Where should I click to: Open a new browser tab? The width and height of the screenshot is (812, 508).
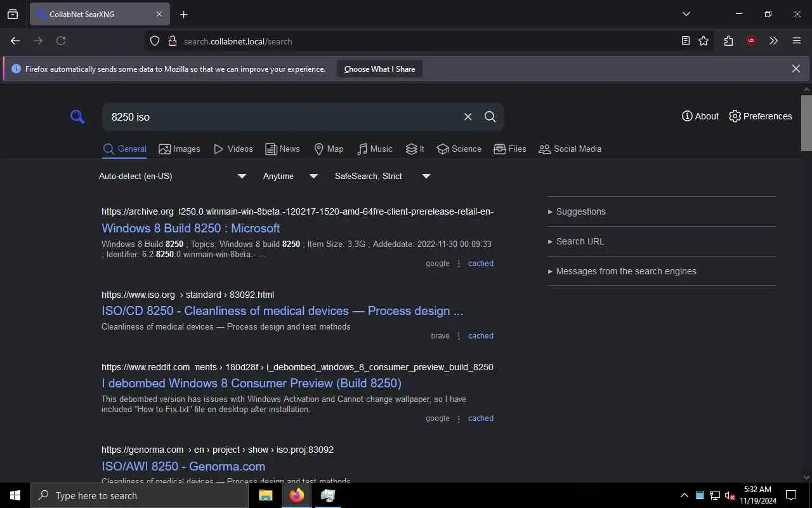pyautogui.click(x=183, y=14)
